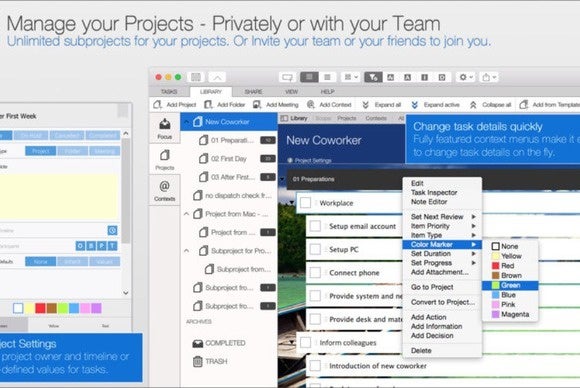The height and width of the screenshot is (388, 580).
Task: Check the Inform colleagues checkbox
Action: point(305,343)
